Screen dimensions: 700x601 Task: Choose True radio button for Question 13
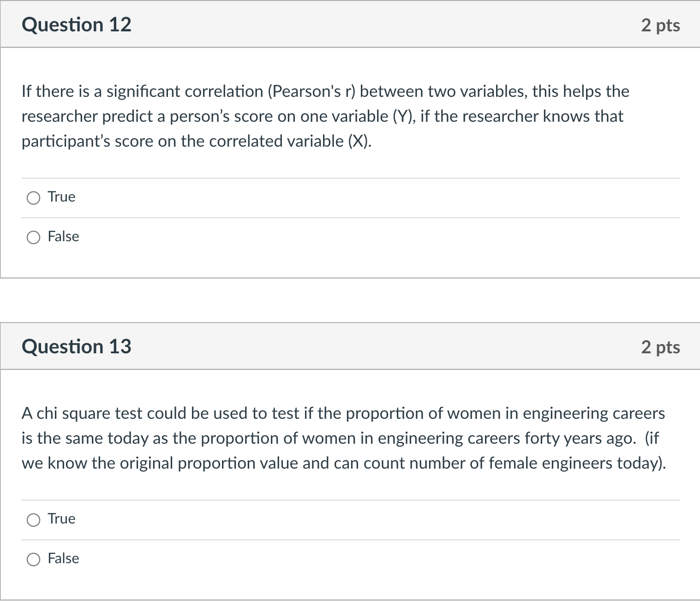click(33, 520)
